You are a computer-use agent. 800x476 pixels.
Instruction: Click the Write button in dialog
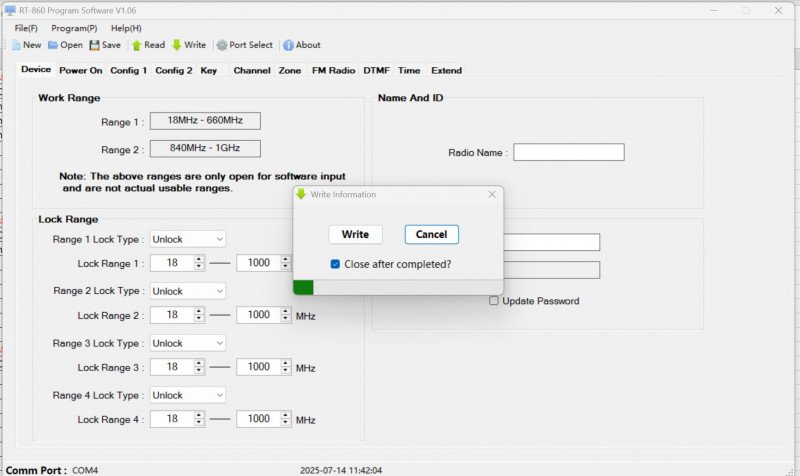coord(355,234)
